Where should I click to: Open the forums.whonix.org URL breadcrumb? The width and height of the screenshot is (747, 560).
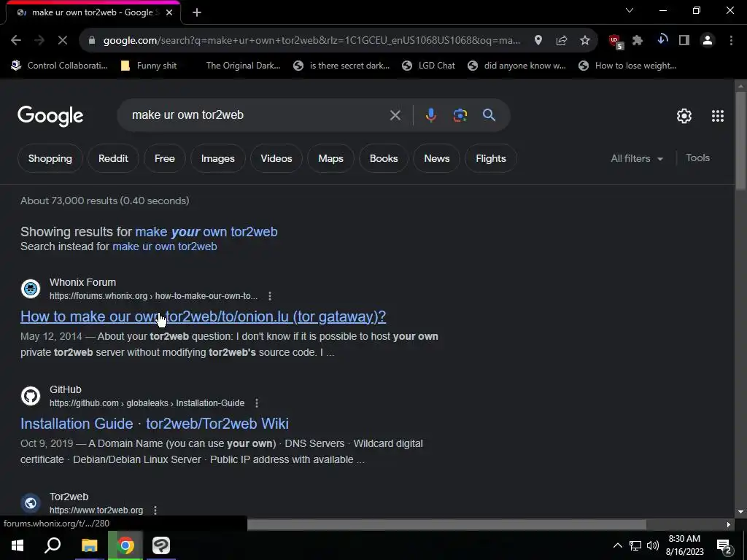[x=153, y=296]
